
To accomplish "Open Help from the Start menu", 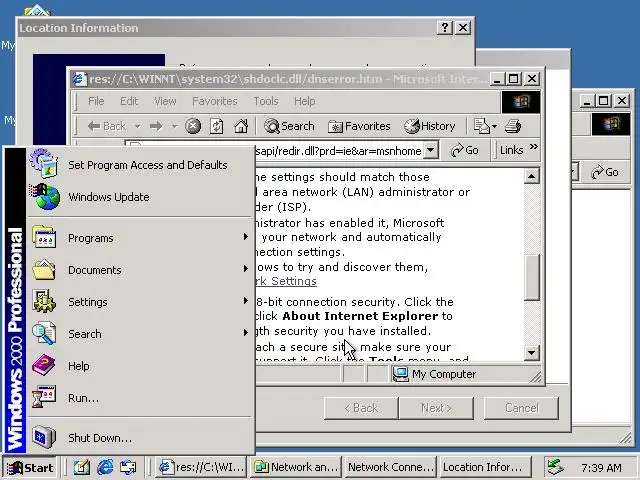I will [141, 366].
